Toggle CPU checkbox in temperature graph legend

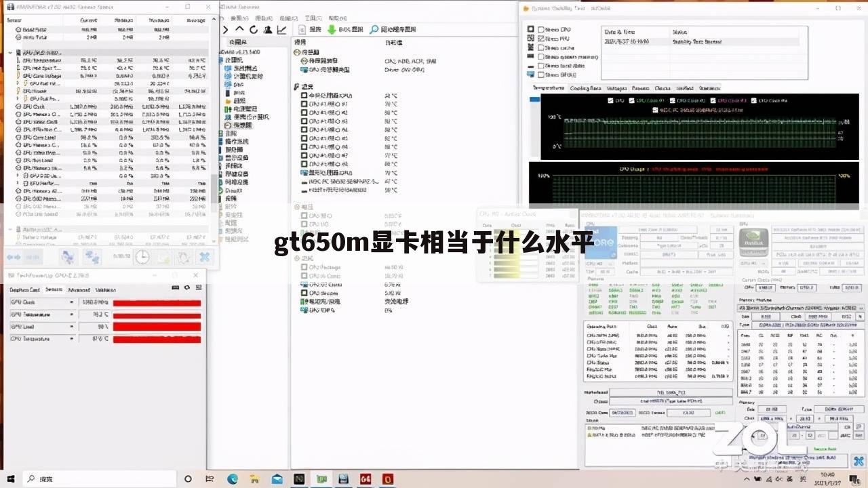point(610,100)
